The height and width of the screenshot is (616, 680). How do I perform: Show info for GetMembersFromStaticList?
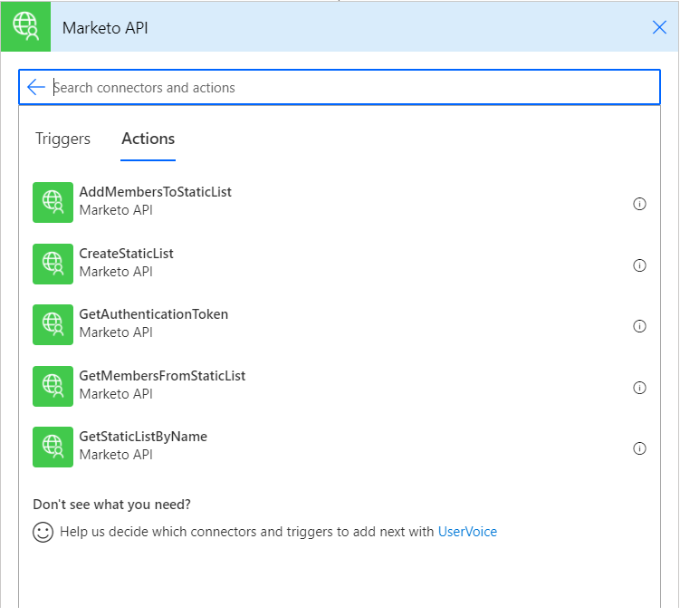point(639,388)
